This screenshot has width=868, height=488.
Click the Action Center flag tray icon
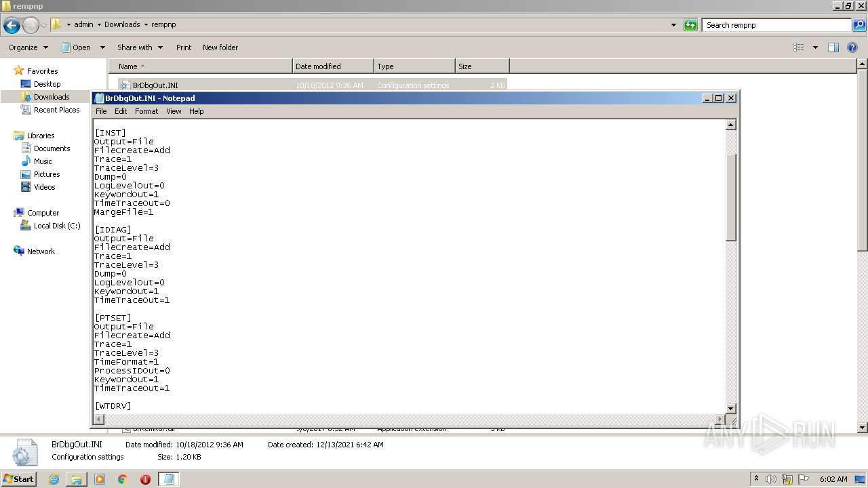click(804, 479)
